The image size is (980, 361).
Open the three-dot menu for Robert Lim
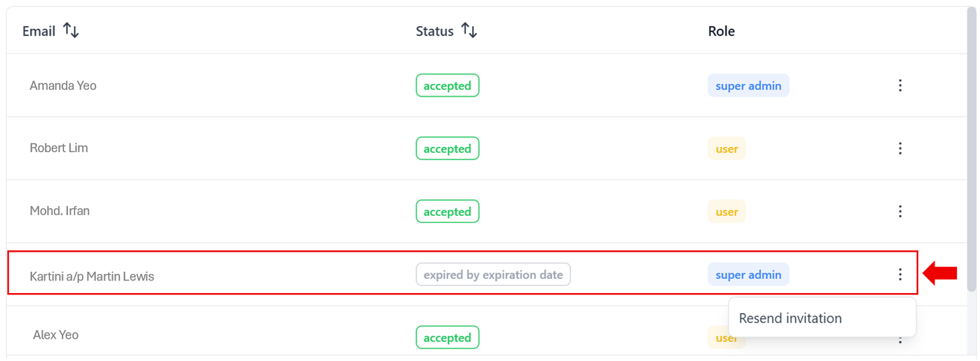pyautogui.click(x=900, y=149)
